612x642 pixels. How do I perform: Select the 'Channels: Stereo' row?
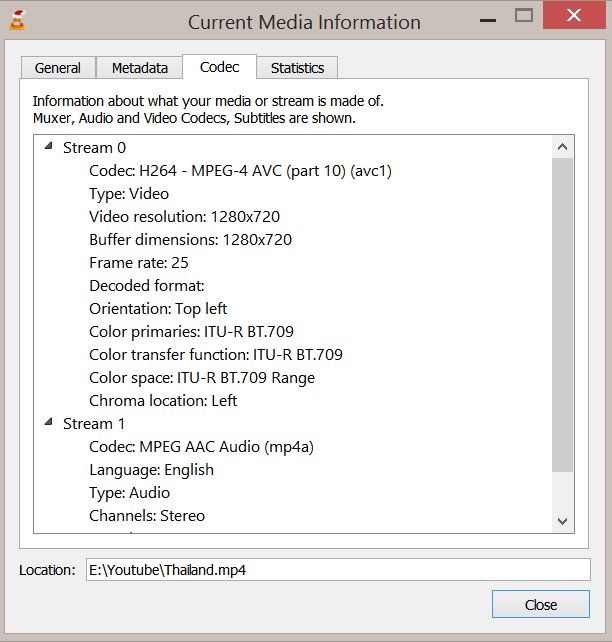[x=147, y=515]
